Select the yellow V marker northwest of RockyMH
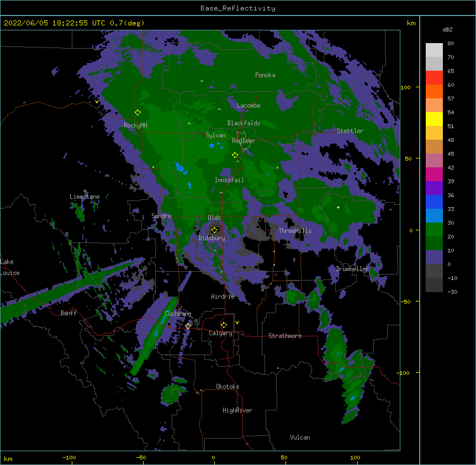476x465 pixels. (x=97, y=102)
